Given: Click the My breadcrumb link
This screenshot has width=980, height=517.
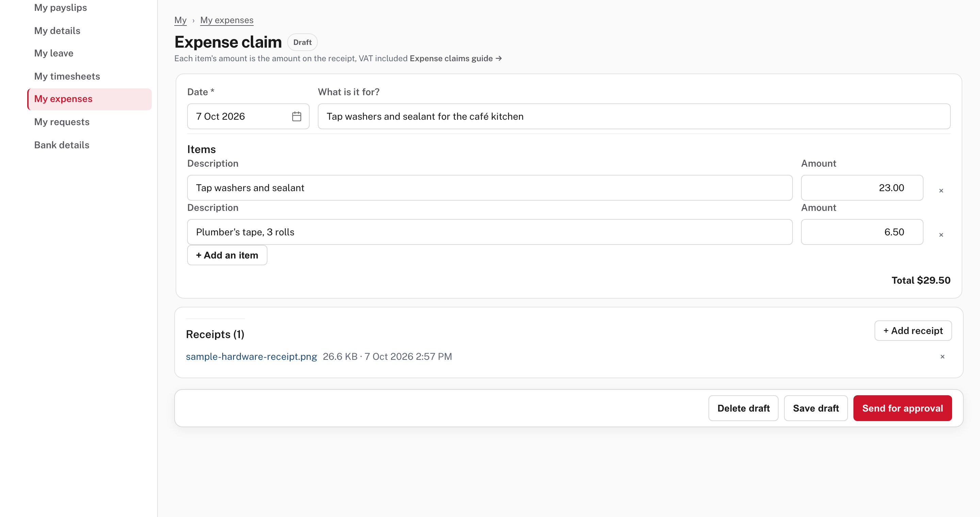Looking at the screenshot, I should coord(180,20).
